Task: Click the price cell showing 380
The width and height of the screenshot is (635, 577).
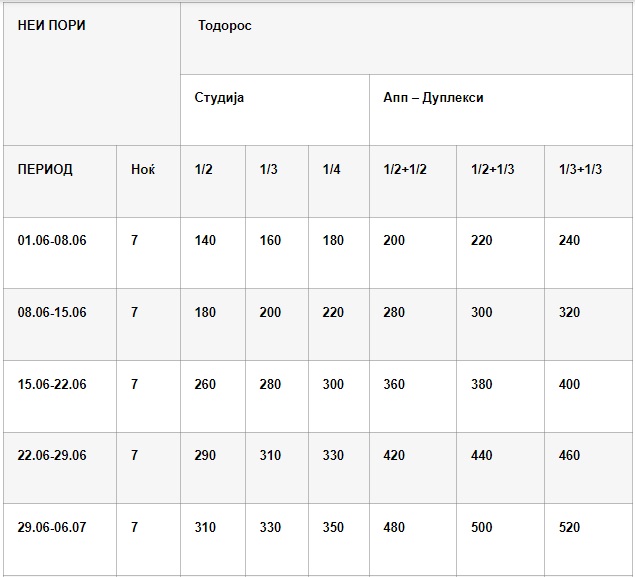Action: 482,385
